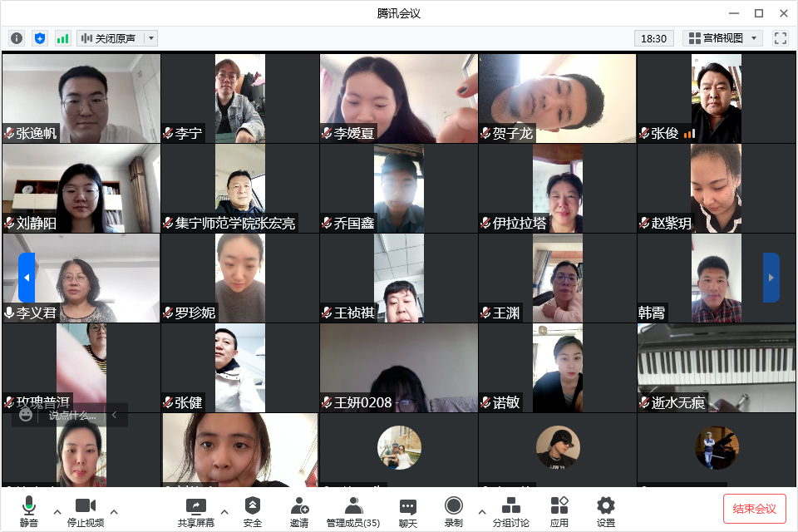Viewport: 798px width, 532px height.
Task: Enter full screen mode icon
Action: tap(780, 38)
